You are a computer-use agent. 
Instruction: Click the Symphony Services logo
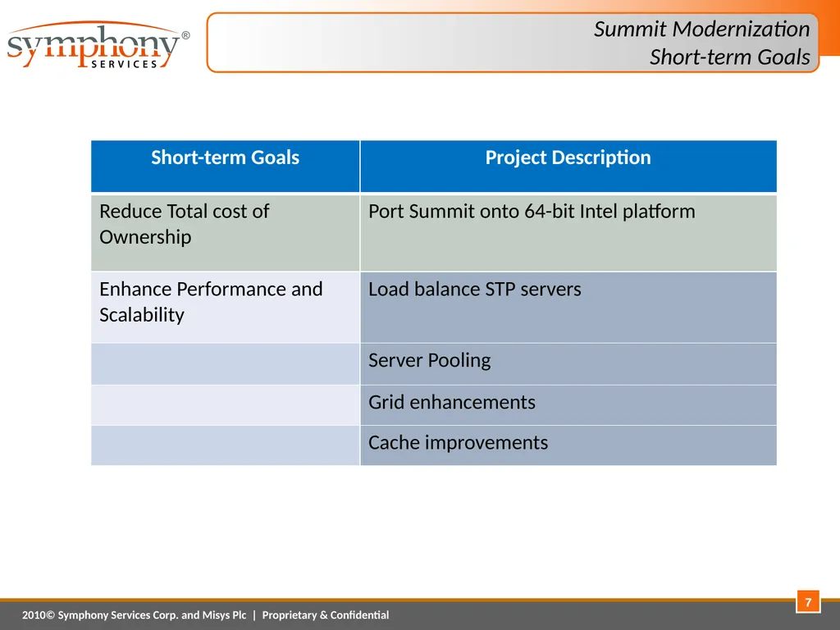[98, 45]
